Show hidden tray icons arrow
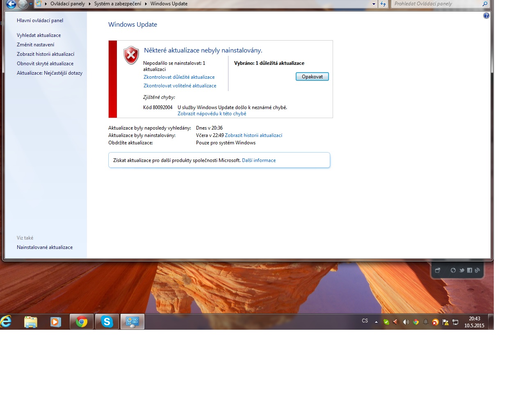This screenshot has width=525, height=420. tap(376, 322)
